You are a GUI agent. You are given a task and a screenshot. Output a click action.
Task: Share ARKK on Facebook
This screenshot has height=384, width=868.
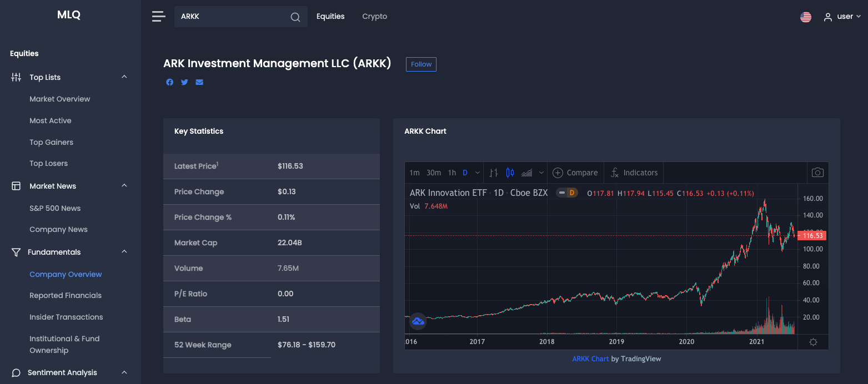click(170, 82)
